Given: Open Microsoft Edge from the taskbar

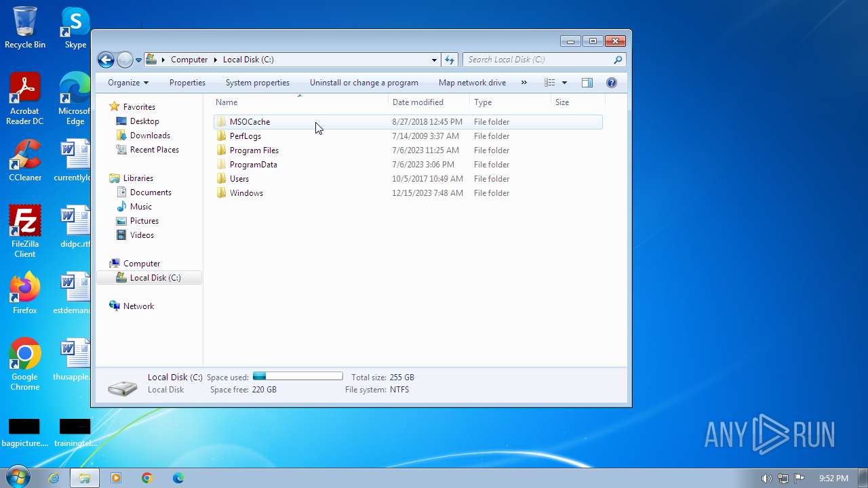Looking at the screenshot, I should point(178,478).
